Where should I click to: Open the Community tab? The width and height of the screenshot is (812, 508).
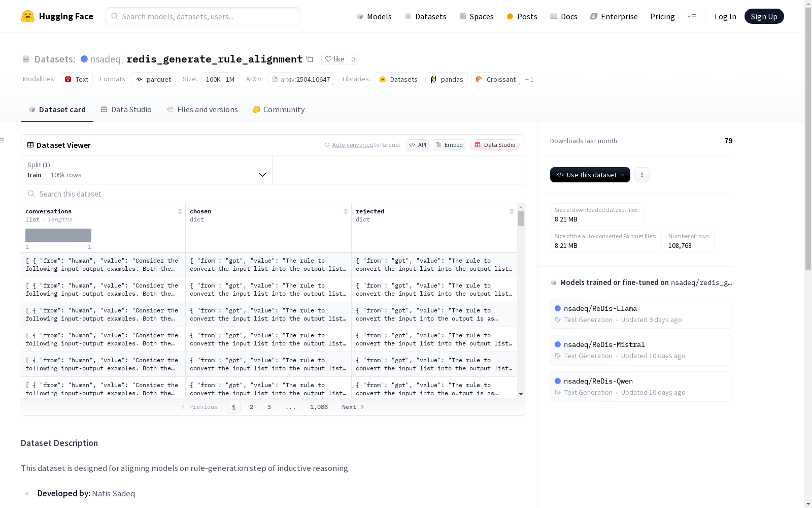[279, 110]
